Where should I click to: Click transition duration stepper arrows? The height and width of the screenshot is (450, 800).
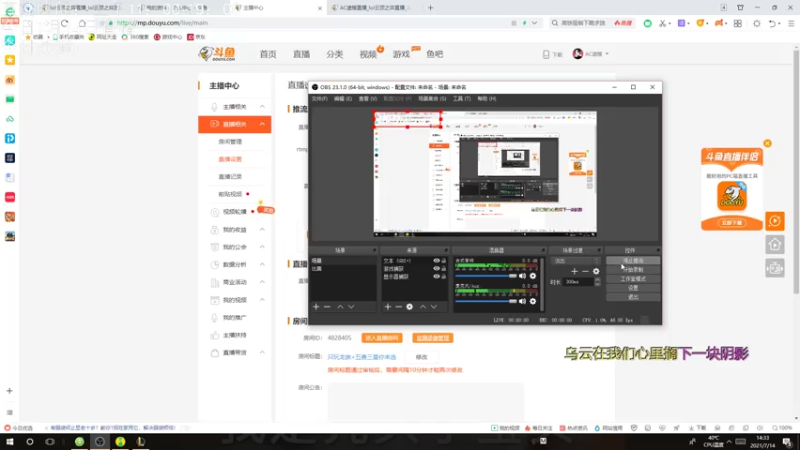(x=597, y=282)
